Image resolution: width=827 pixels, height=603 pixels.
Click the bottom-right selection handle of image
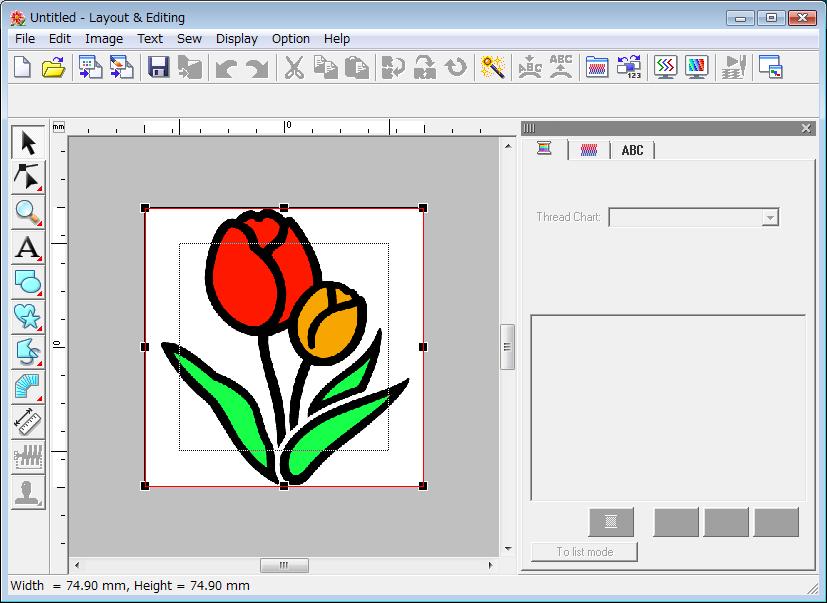(x=422, y=485)
